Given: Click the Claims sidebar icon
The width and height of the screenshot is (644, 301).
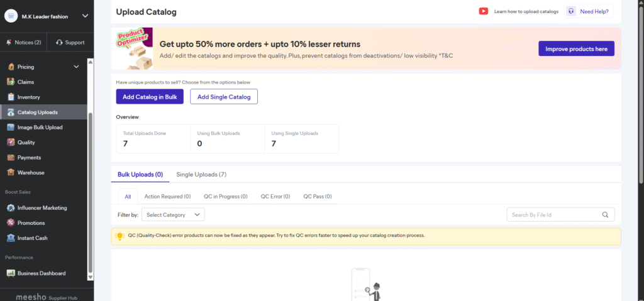Looking at the screenshot, I should 11,82.
